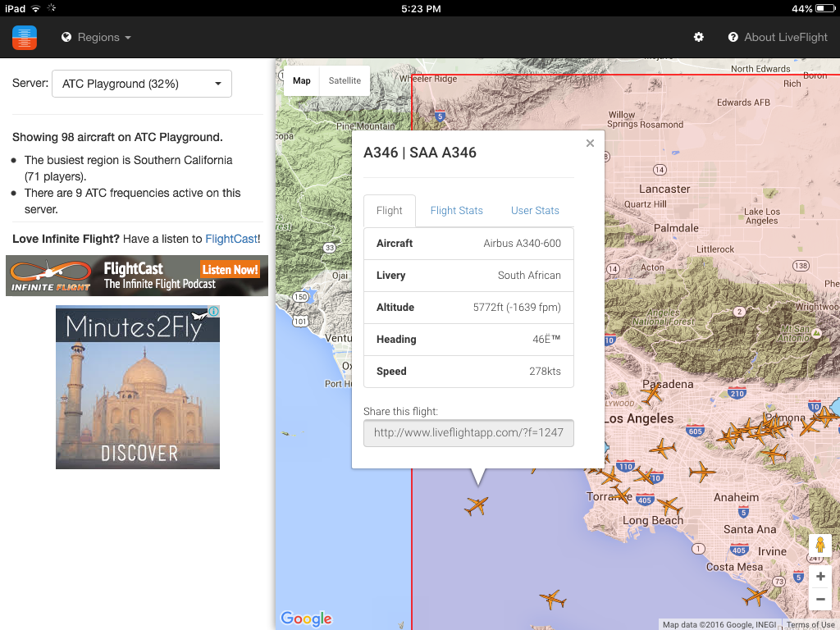Tap the Wi-Fi status icon

[35, 8]
